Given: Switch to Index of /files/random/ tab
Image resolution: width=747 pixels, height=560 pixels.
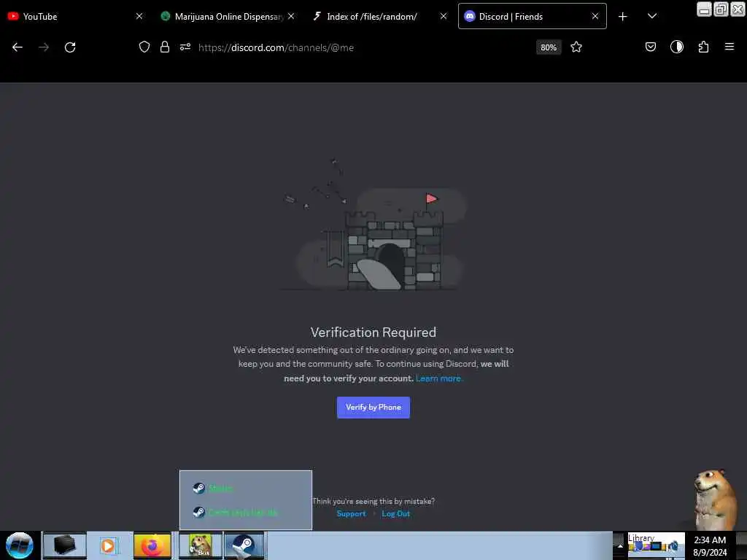Looking at the screenshot, I should [371, 17].
